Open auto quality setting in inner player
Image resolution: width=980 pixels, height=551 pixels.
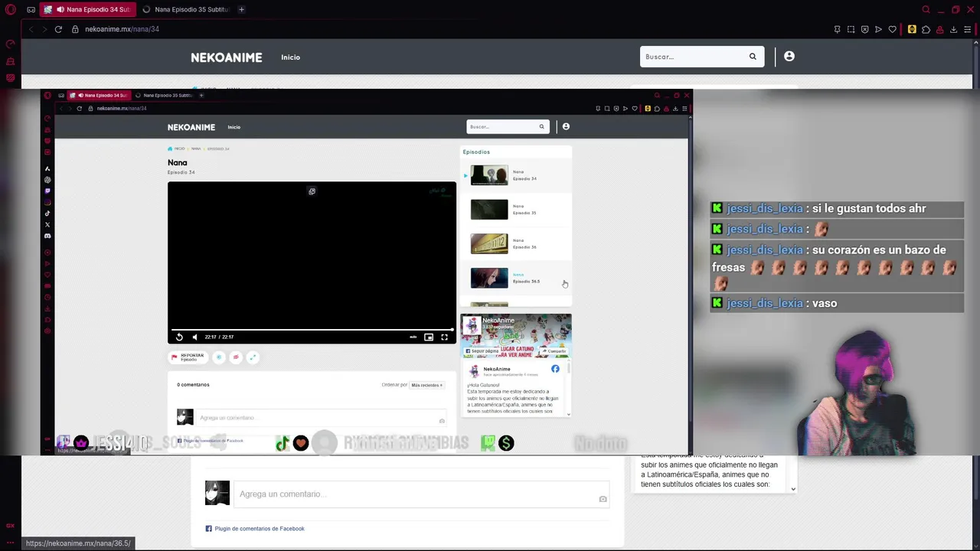(x=413, y=337)
